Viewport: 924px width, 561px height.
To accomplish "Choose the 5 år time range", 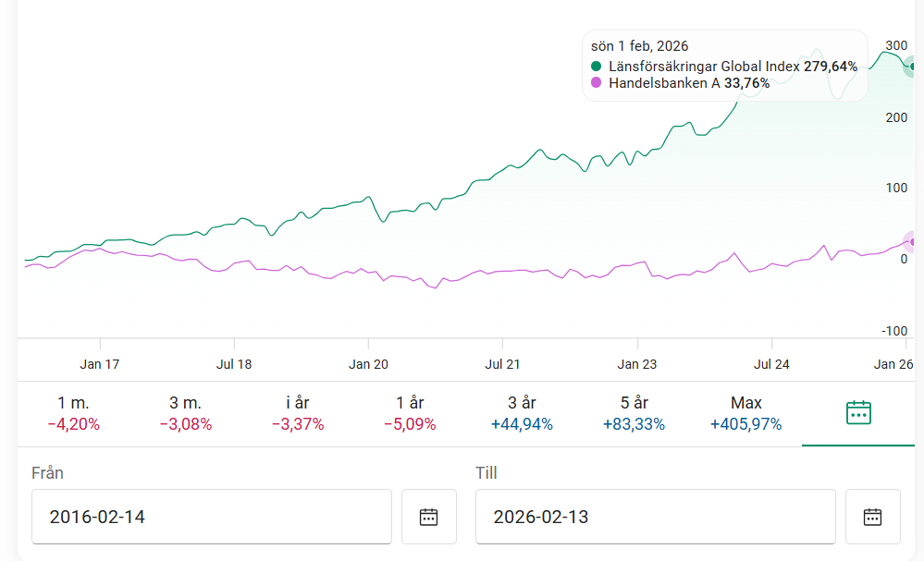I will coord(634,413).
